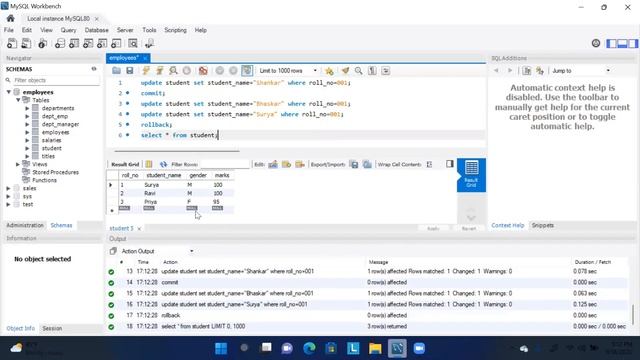Toggle the Wrap Cell Content icon
This screenshot has width=640, height=360.
coord(429,164)
